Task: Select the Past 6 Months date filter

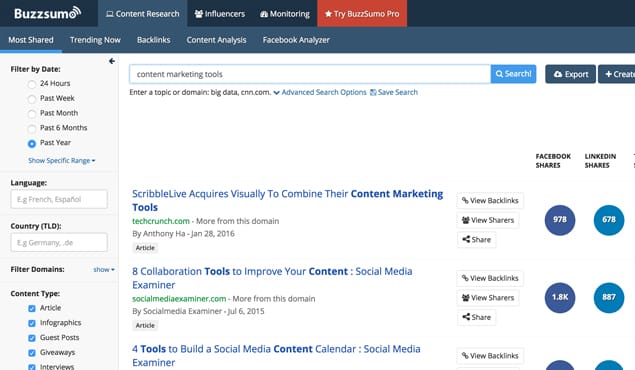Action: 32,129
